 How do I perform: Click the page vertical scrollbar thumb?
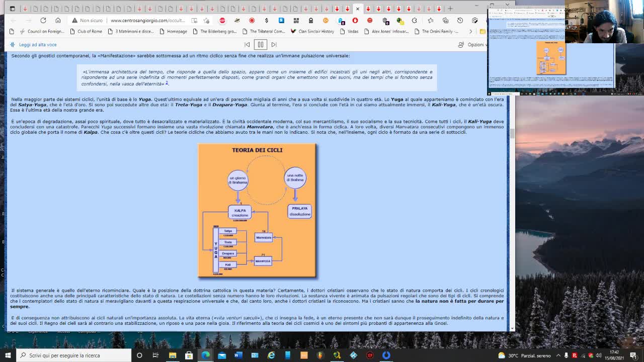click(x=512, y=133)
